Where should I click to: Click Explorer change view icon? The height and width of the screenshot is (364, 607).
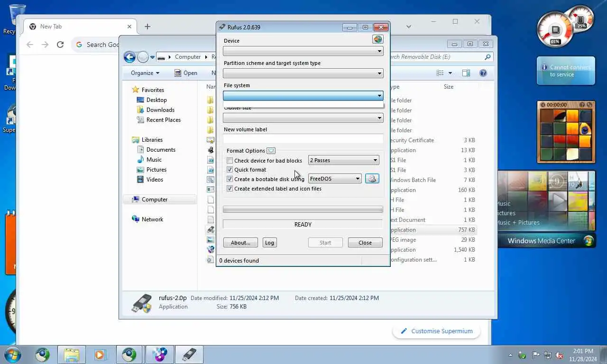point(440,73)
